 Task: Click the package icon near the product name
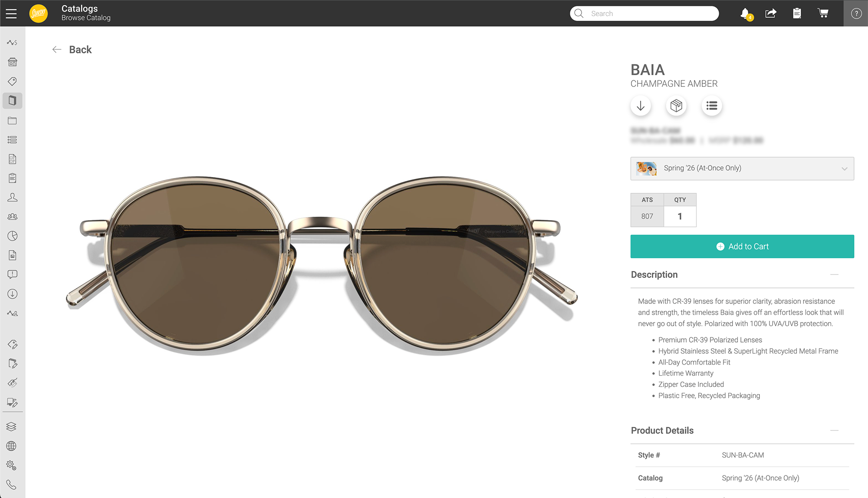pyautogui.click(x=676, y=106)
